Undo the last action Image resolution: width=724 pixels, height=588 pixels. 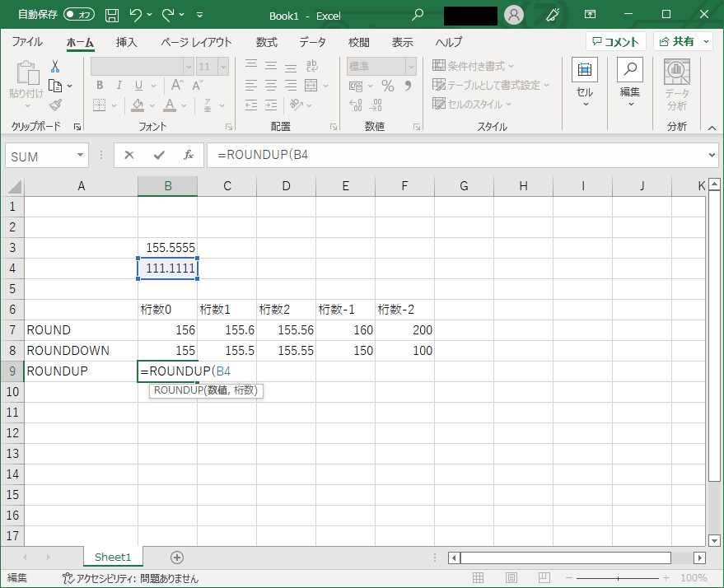(135, 15)
